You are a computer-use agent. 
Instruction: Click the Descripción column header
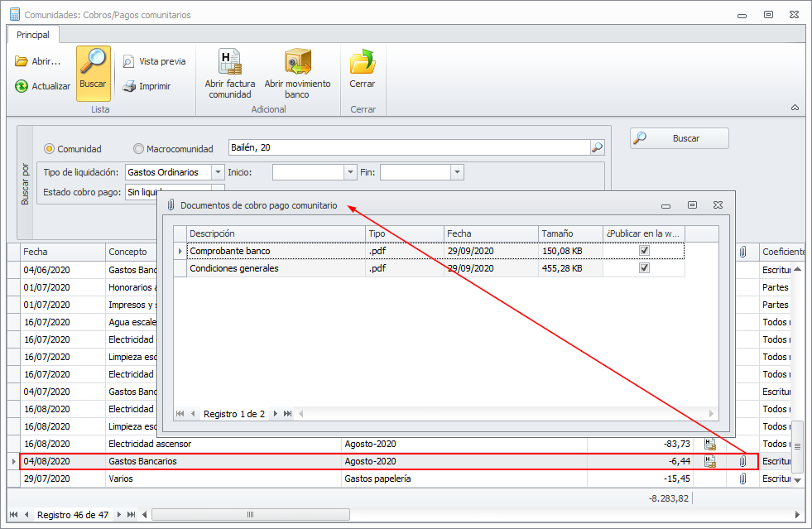pos(276,233)
